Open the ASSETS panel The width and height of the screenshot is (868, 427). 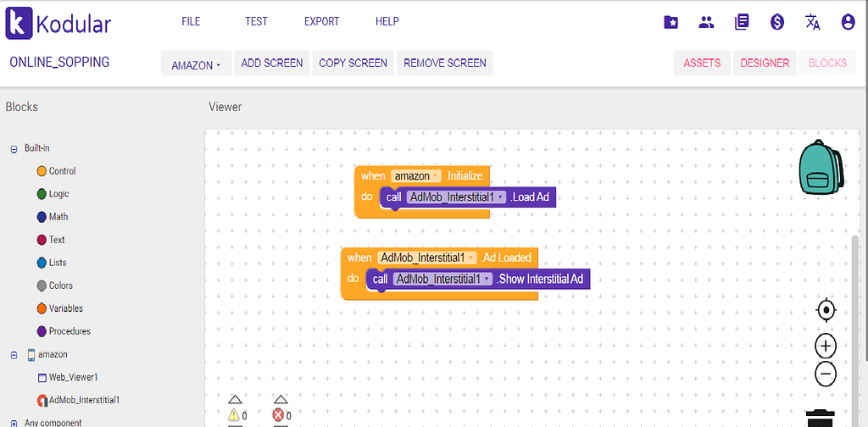pos(702,63)
